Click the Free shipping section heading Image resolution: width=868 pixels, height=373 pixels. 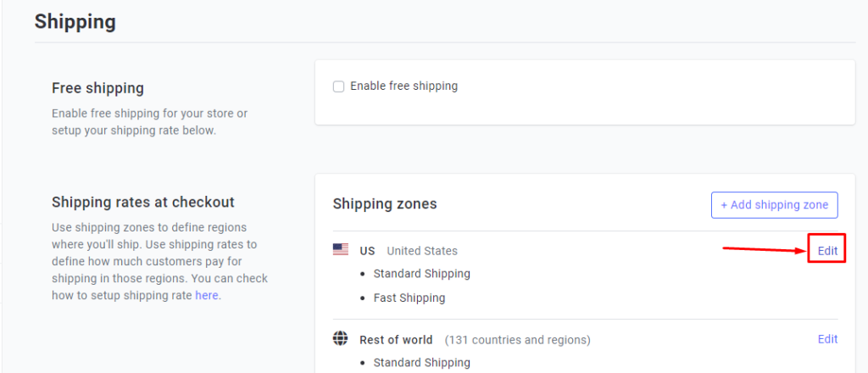coord(98,88)
